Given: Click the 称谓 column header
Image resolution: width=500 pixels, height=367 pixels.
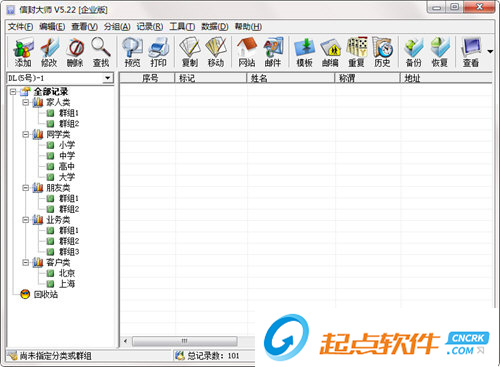Looking at the screenshot, I should pyautogui.click(x=367, y=78).
